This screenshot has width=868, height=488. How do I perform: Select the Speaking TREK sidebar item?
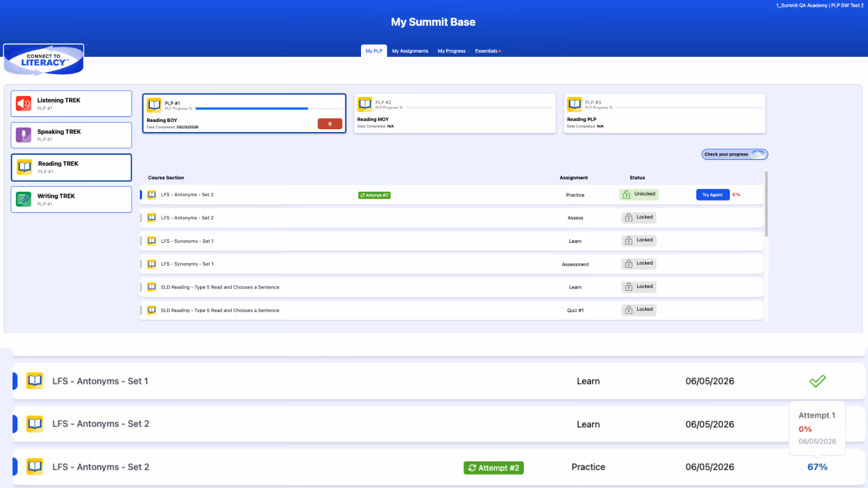(x=71, y=135)
